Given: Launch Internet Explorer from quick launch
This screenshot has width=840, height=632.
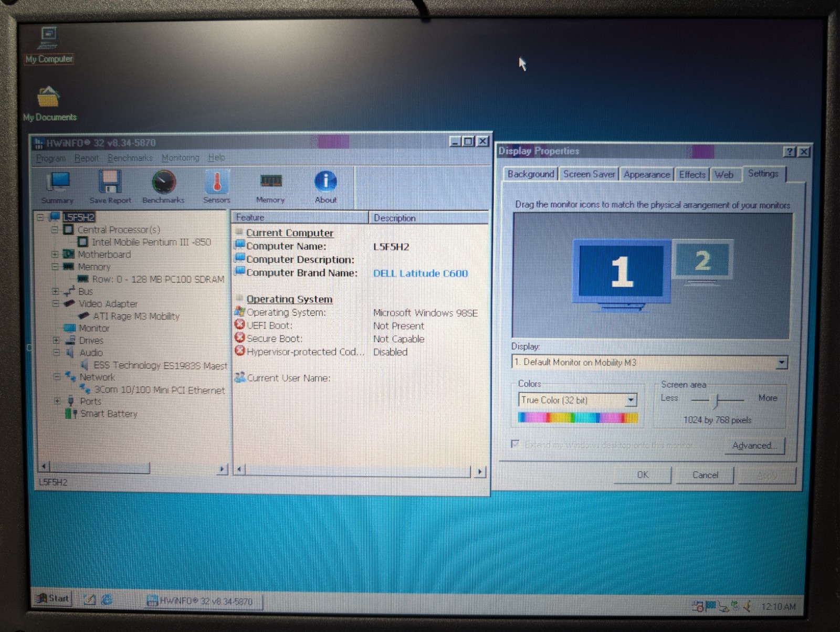Looking at the screenshot, I should (x=107, y=599).
